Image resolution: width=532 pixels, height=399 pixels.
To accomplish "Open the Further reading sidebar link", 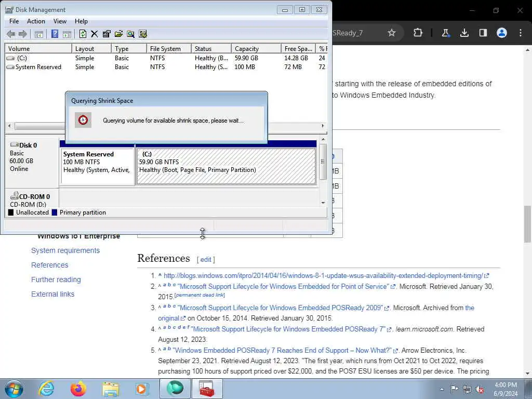I will tap(56, 280).
